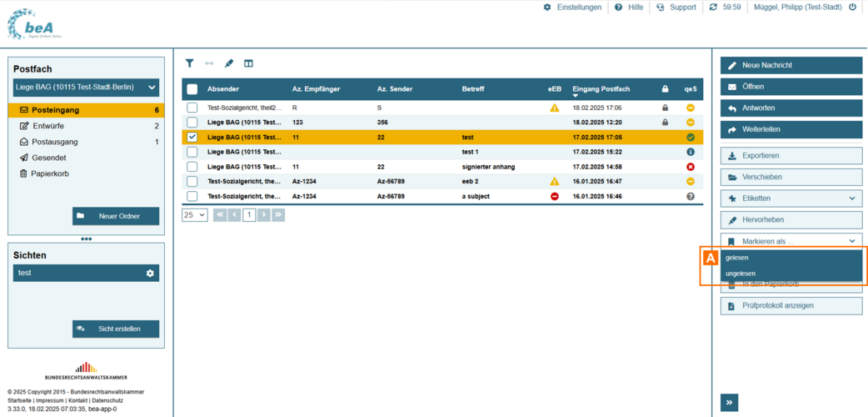Open the page size dropdown showing 25

194,214
